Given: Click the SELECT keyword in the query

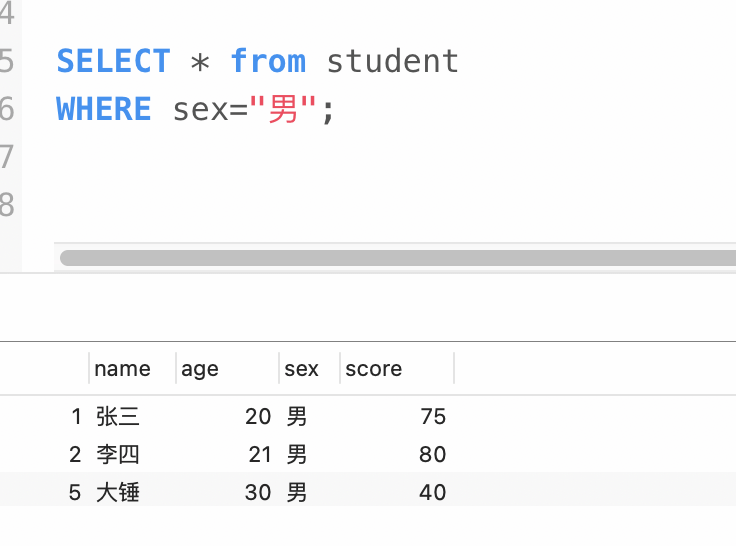Looking at the screenshot, I should click(x=113, y=61).
